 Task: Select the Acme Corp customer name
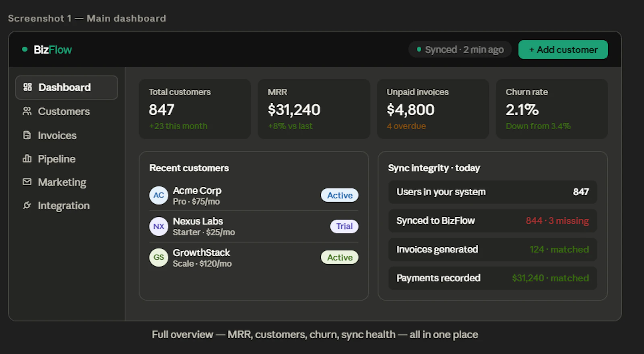coord(197,190)
